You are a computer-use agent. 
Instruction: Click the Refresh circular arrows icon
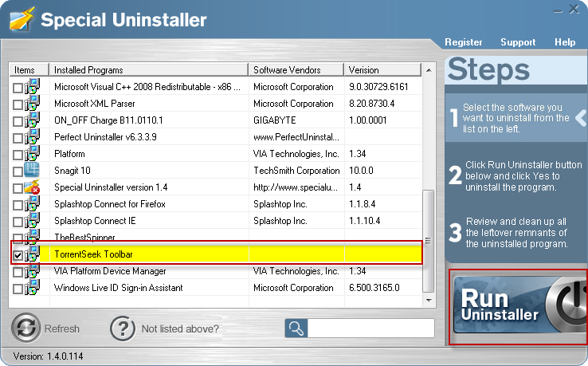tap(25, 328)
